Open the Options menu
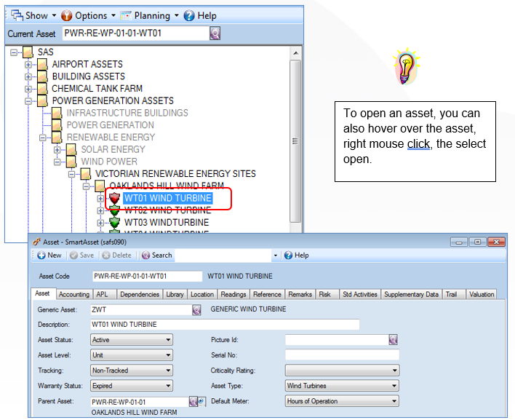Image resolution: width=515 pixels, height=420 pixels. pyautogui.click(x=88, y=15)
